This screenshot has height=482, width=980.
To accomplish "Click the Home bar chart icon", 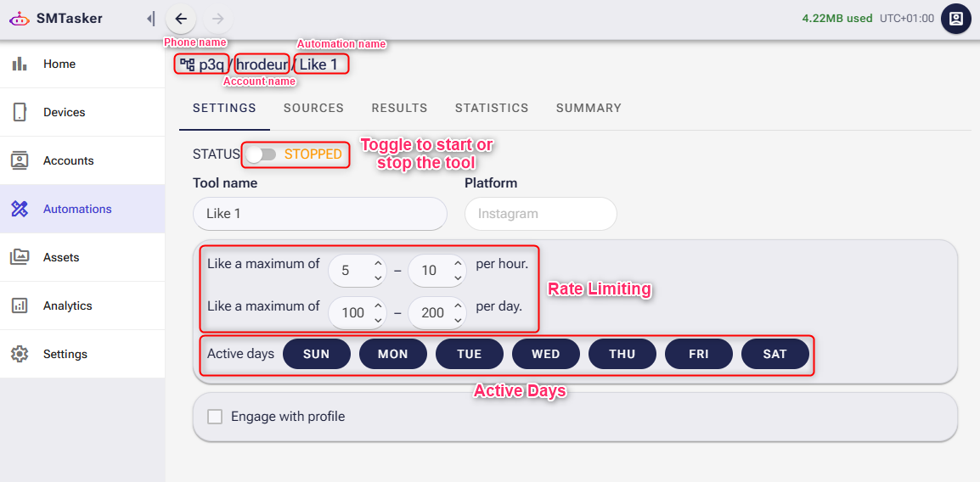I will (x=20, y=64).
